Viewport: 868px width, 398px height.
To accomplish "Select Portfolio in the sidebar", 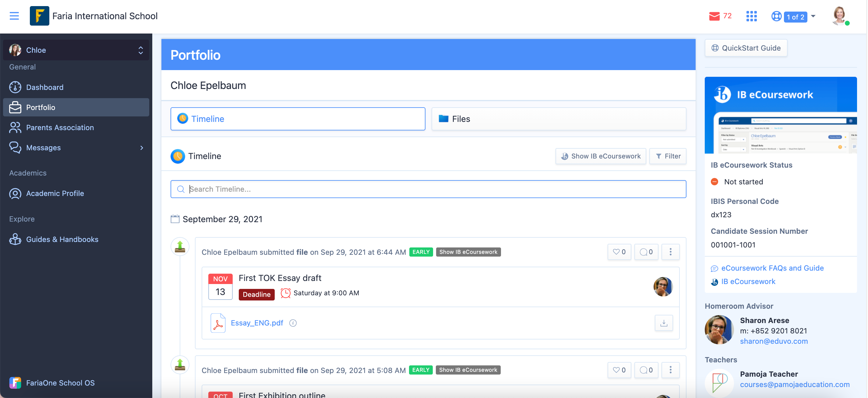I will click(x=76, y=107).
